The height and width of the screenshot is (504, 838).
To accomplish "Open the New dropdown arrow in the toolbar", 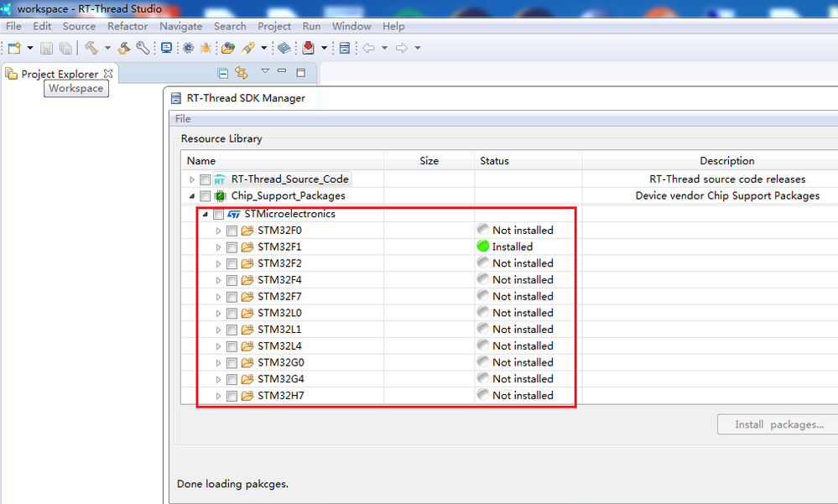I will tap(30, 48).
